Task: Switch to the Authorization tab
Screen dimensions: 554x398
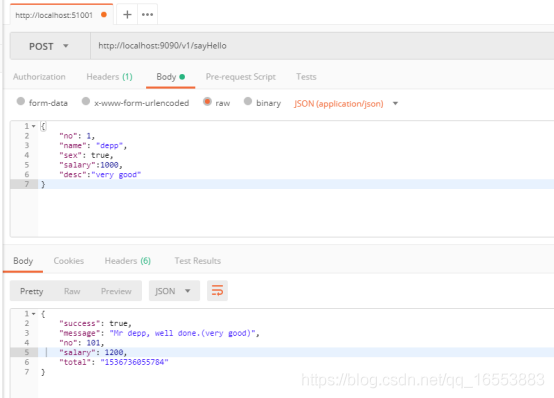Action: pos(39,77)
